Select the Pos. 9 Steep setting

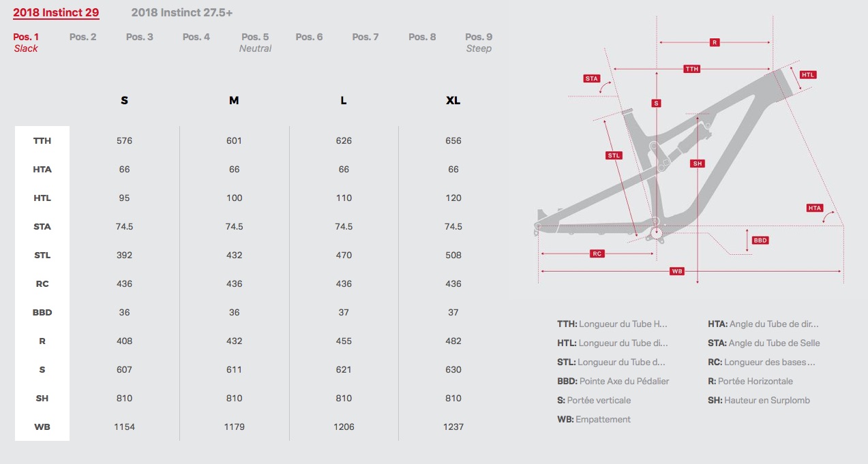(x=479, y=42)
